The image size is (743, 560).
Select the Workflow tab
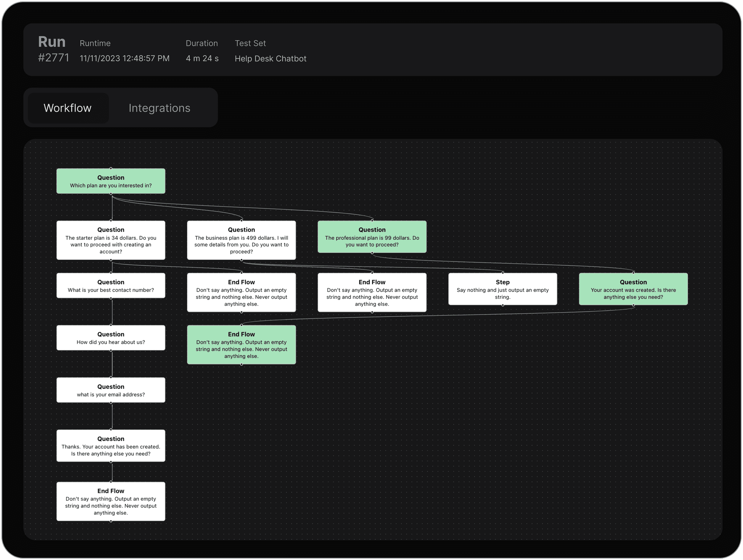pos(68,108)
